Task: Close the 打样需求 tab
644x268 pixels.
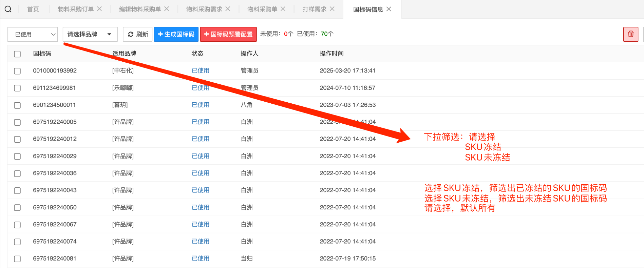Action: [x=332, y=9]
